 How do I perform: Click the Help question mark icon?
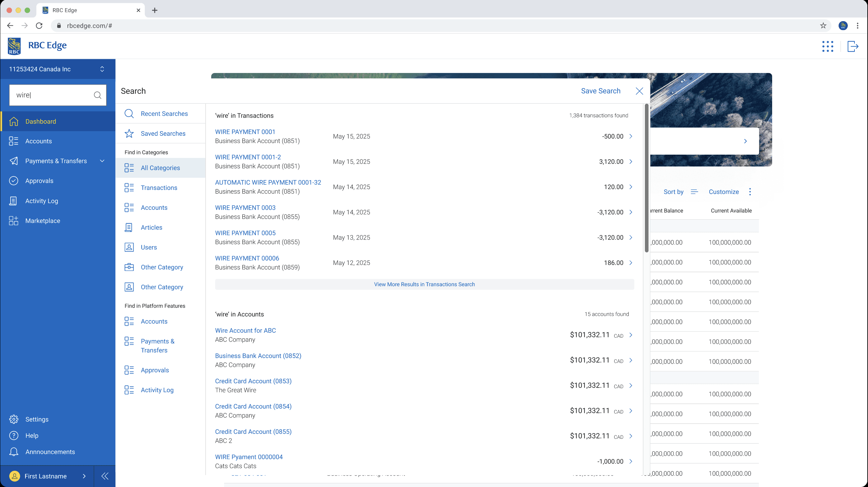pos(14,435)
